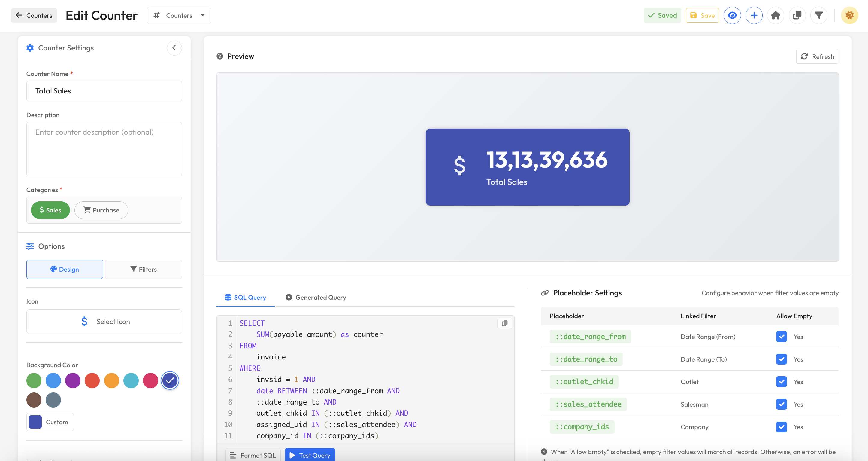This screenshot has height=461, width=868.
Task: Open the home icon button
Action: (x=775, y=15)
